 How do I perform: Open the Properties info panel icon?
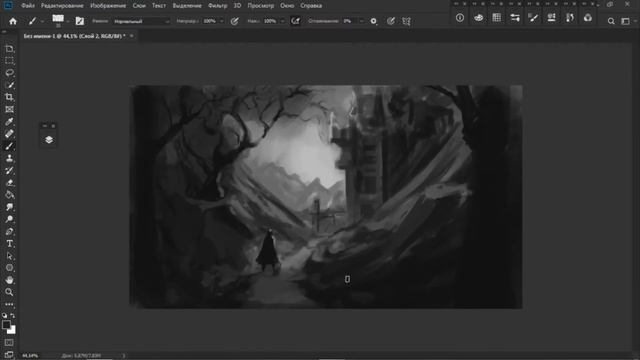[460, 18]
